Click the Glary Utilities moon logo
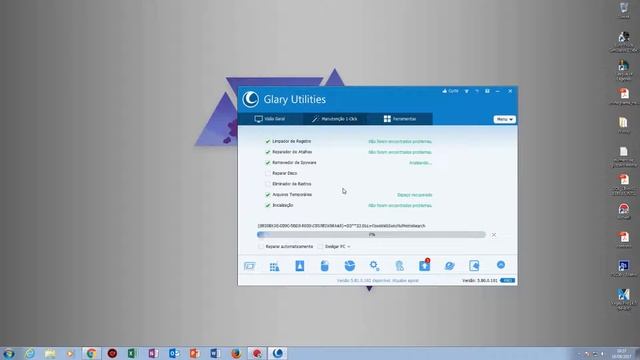 coord(250,99)
